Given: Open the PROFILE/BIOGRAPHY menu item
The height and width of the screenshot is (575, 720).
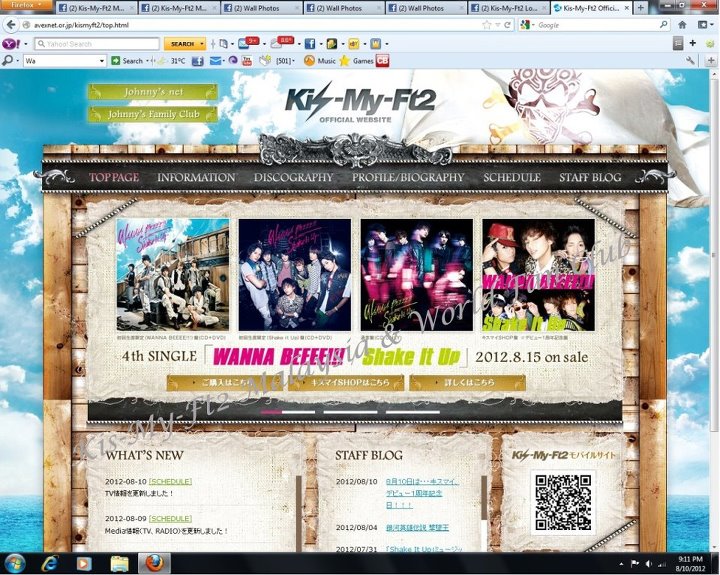Looking at the screenshot, I should point(408,177).
